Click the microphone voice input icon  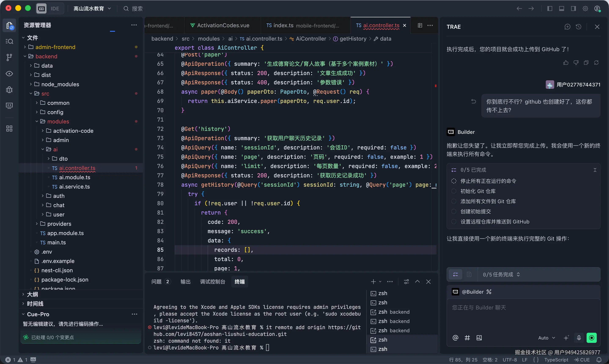pos(579,338)
